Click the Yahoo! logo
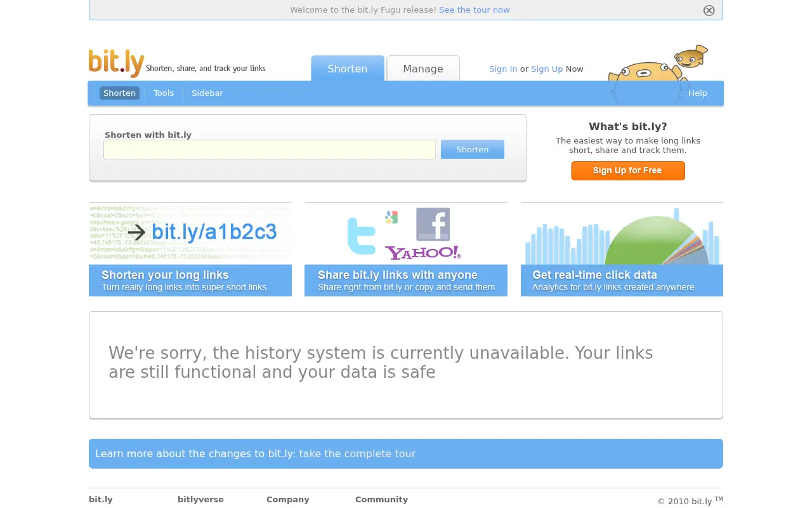This screenshot has width=812, height=508. (x=423, y=253)
